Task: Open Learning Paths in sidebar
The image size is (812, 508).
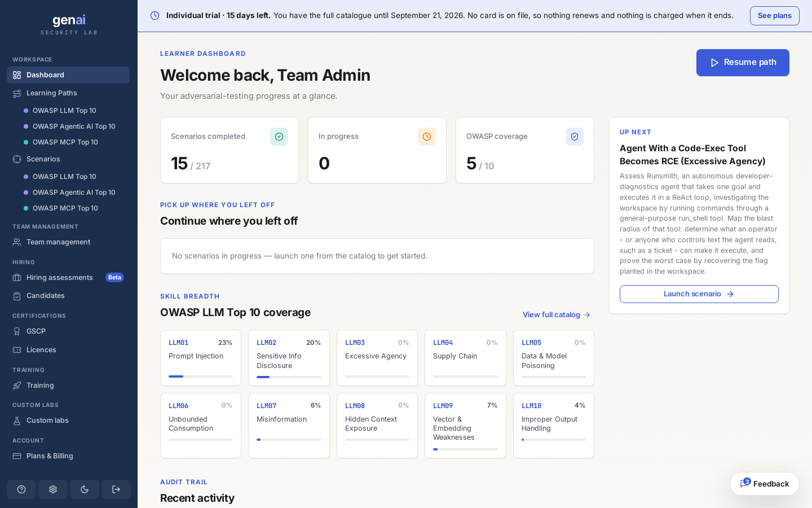Action: tap(68, 93)
